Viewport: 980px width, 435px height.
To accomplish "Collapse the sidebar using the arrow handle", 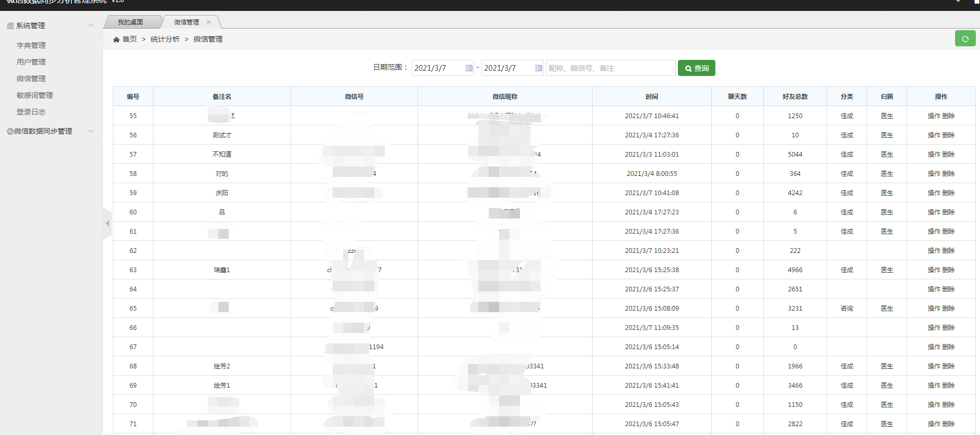I will pyautogui.click(x=108, y=223).
